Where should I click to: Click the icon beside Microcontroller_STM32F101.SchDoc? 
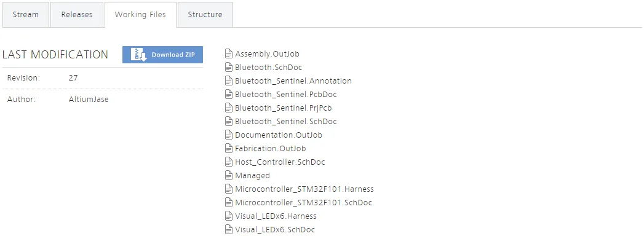[x=229, y=203]
